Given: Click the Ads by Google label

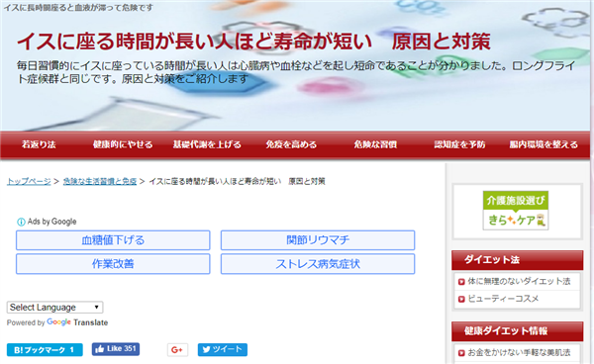Looking at the screenshot, I should [51, 222].
